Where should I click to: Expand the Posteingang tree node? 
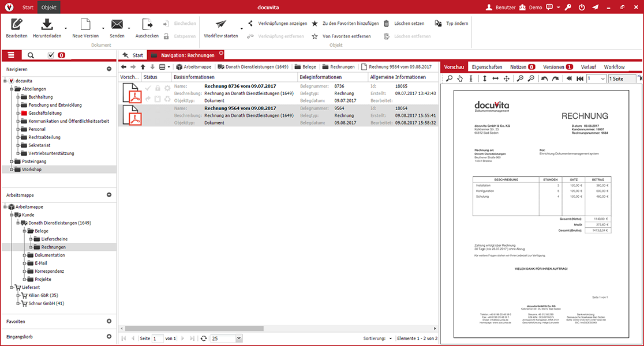[x=12, y=161]
